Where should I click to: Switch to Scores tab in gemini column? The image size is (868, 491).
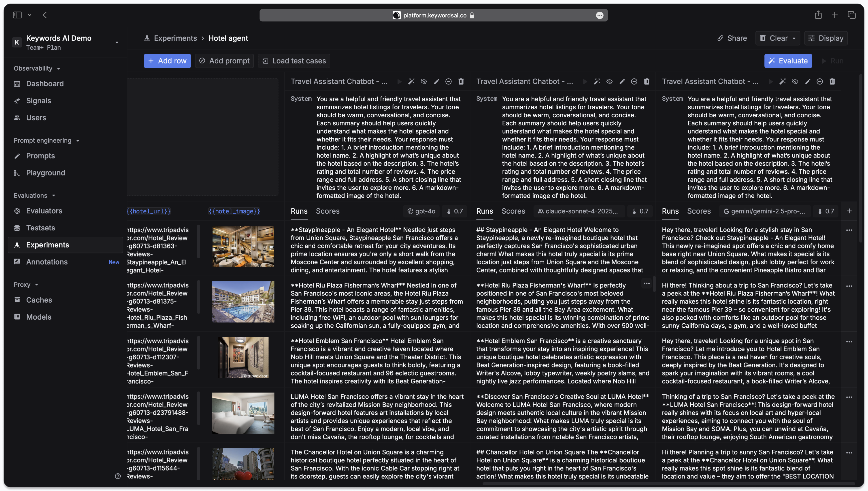point(699,211)
